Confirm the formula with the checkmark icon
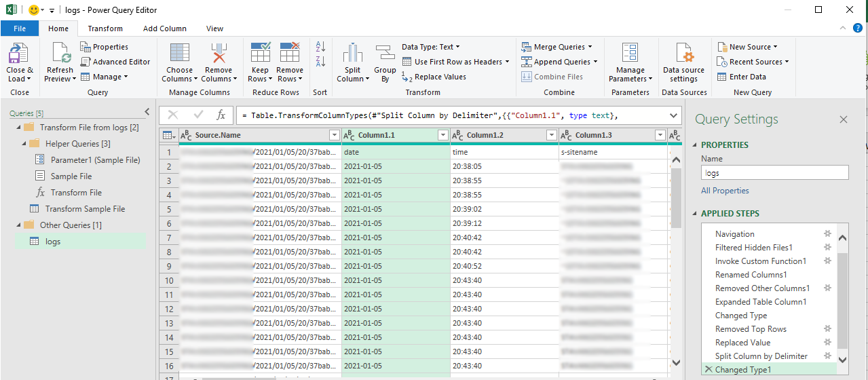 198,115
